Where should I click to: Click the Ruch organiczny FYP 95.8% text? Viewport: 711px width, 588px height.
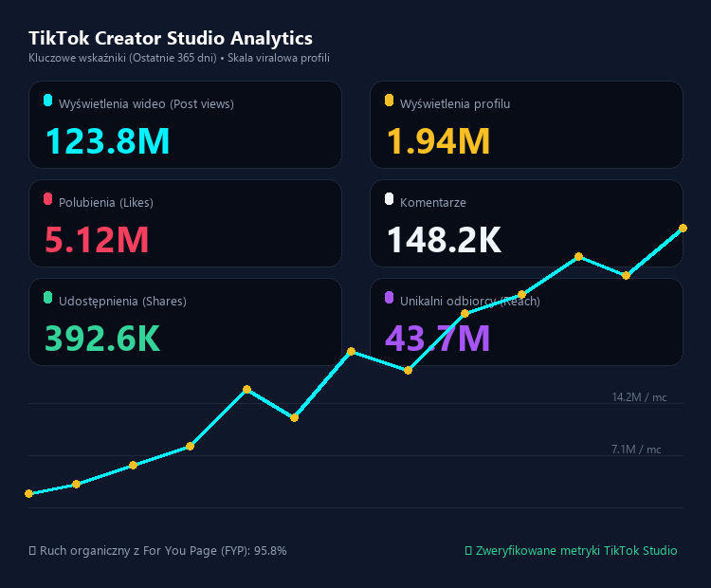(x=163, y=551)
